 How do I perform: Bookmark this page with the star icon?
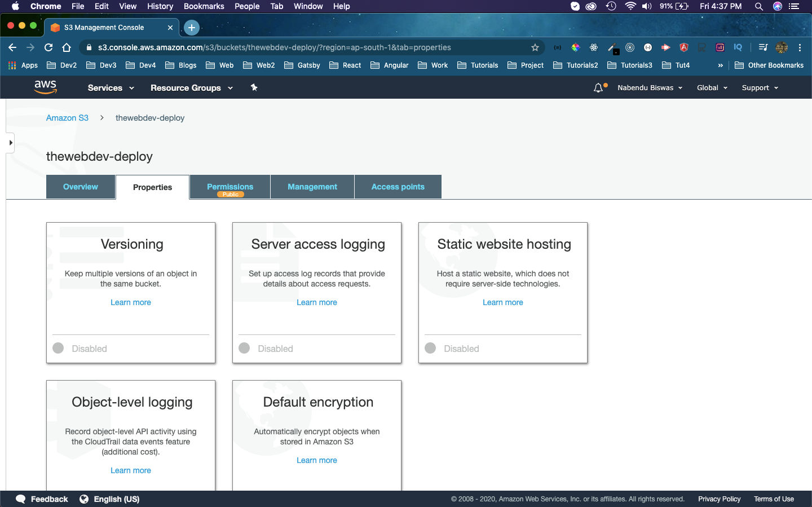pos(535,47)
